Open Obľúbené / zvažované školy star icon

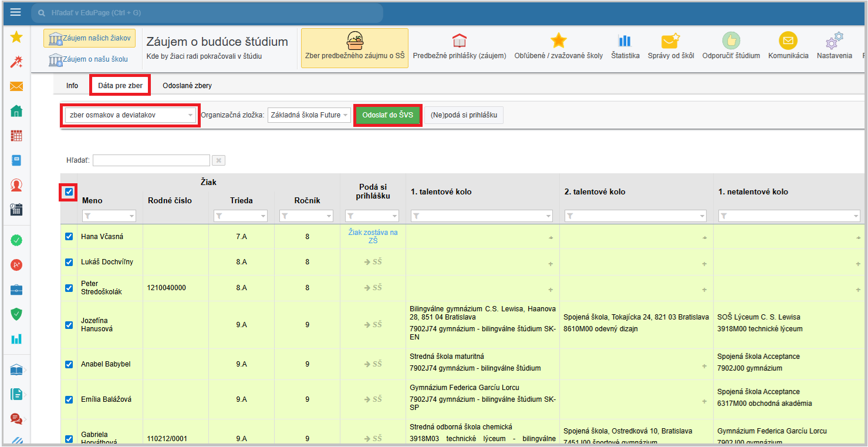[558, 41]
